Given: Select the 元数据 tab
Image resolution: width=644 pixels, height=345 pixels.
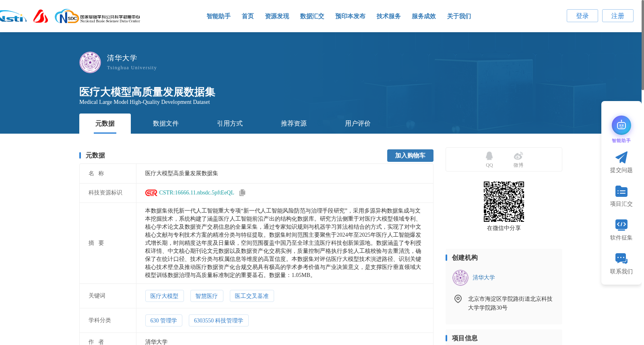Looking at the screenshot, I should pyautogui.click(x=105, y=124).
